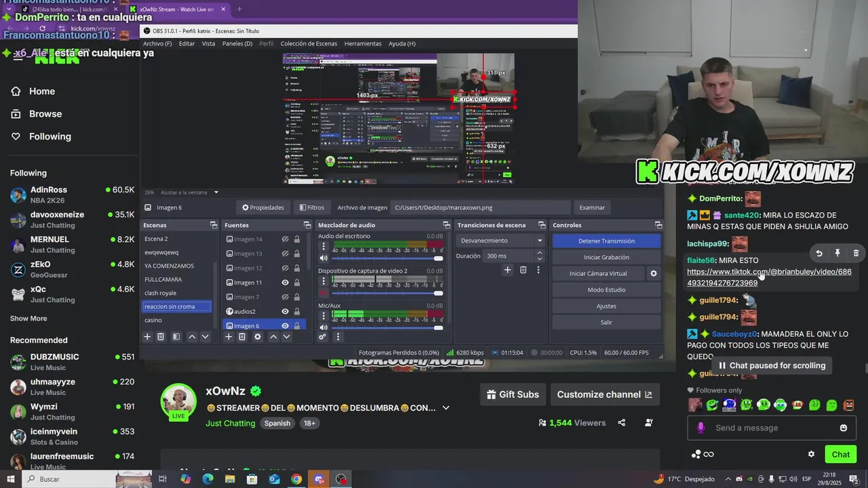Undock the Controles panel
This screenshot has width=868, height=488.
[x=658, y=225]
